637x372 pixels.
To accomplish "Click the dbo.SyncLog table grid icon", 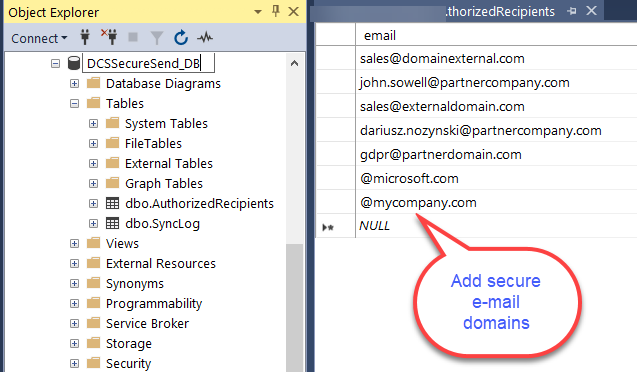I will point(113,223).
